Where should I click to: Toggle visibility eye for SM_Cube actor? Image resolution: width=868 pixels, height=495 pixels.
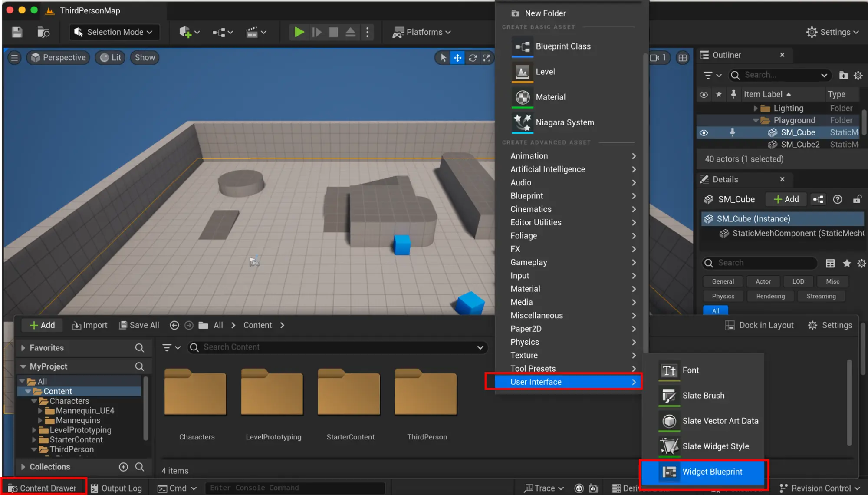tap(704, 132)
